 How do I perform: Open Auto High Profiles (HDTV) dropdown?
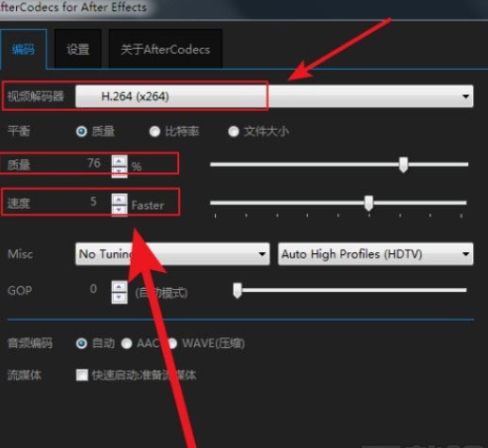376,254
